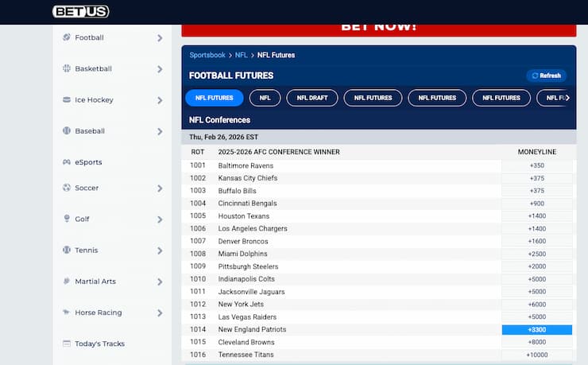Select Tennessee Titans +10000 moneyline odds
Image resolution: width=588 pixels, height=365 pixels.
click(x=537, y=355)
